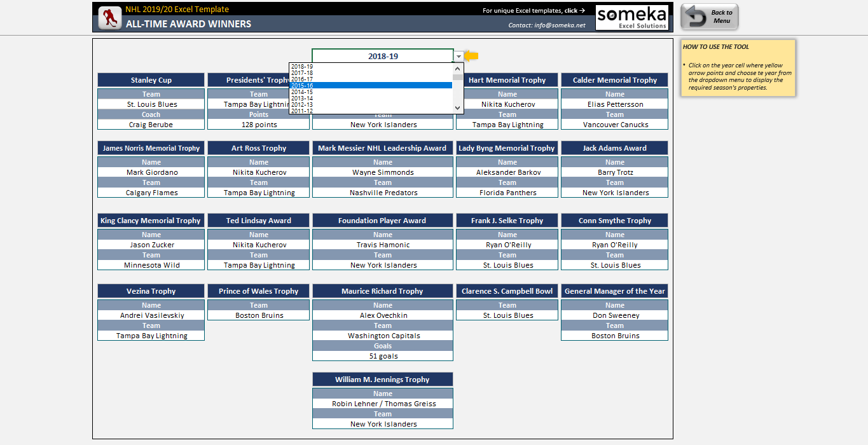Viewport: 868px width, 445px height.
Task: Select the Stanley Cup header cell
Action: [x=151, y=80]
